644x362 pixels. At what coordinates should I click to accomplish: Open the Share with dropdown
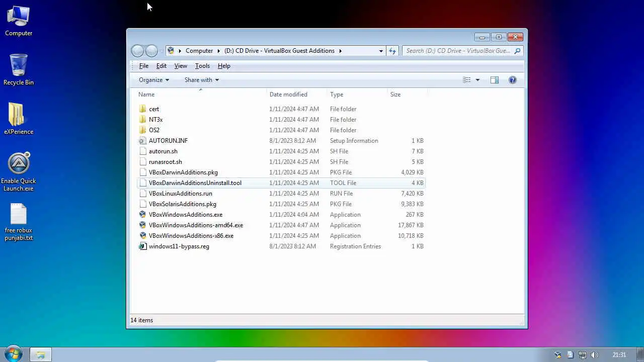pyautogui.click(x=202, y=80)
